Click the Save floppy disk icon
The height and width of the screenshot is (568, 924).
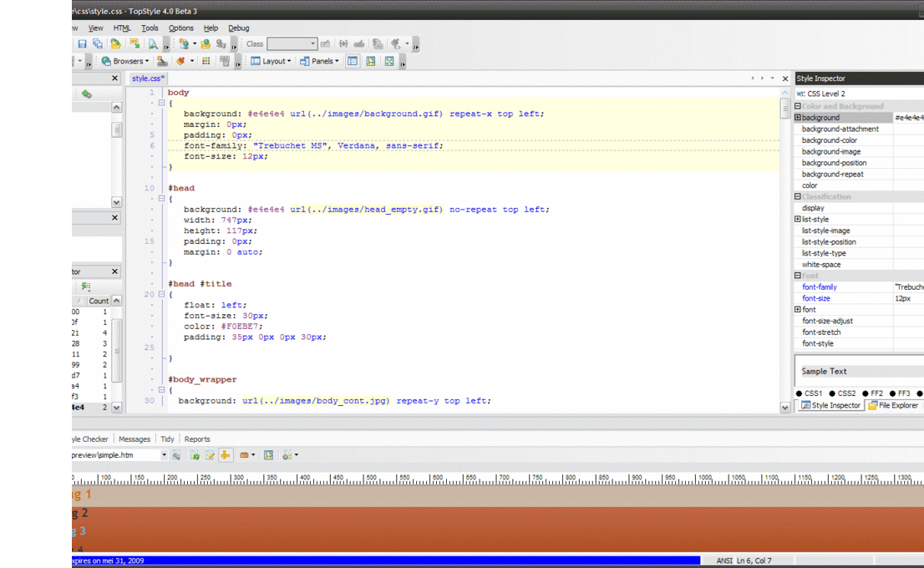pos(82,43)
